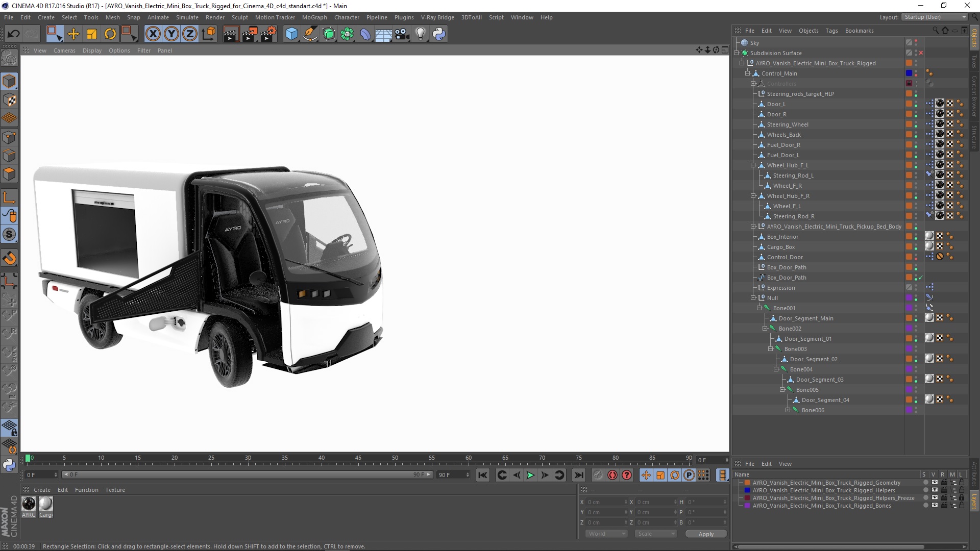Collapse the Wheel_Hub_F_L node
The image size is (980, 551).
click(753, 165)
